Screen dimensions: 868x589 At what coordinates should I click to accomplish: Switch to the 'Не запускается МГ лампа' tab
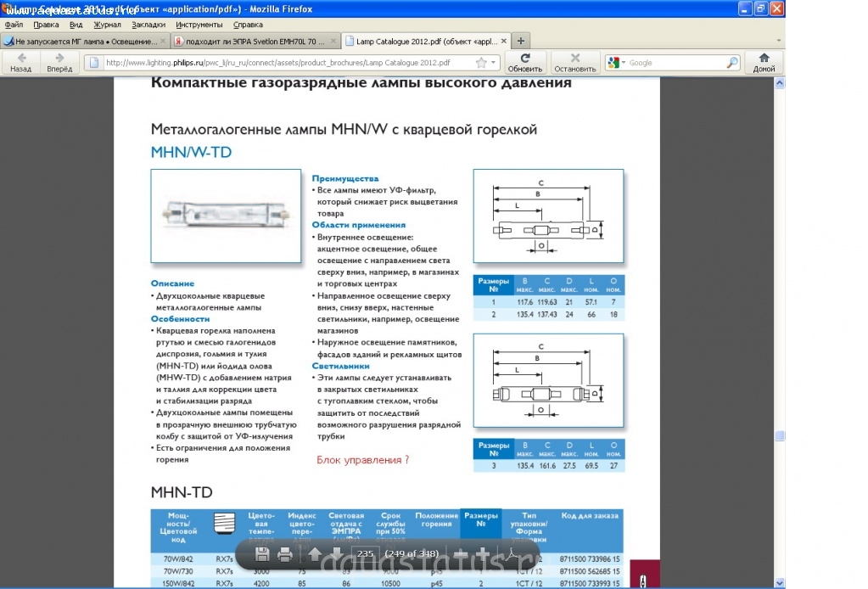click(x=85, y=41)
